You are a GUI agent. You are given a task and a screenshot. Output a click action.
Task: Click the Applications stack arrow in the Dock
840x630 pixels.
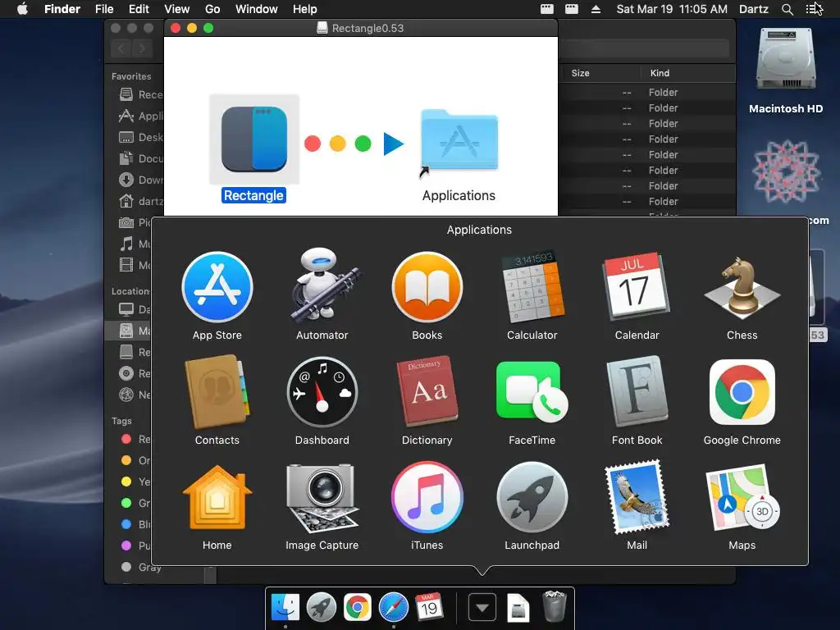point(482,608)
